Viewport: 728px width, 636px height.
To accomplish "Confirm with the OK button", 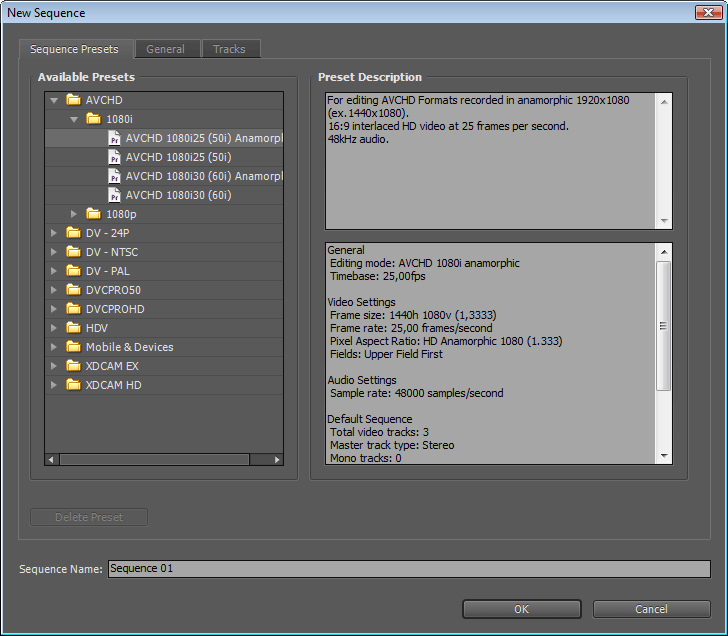I will (x=521, y=609).
